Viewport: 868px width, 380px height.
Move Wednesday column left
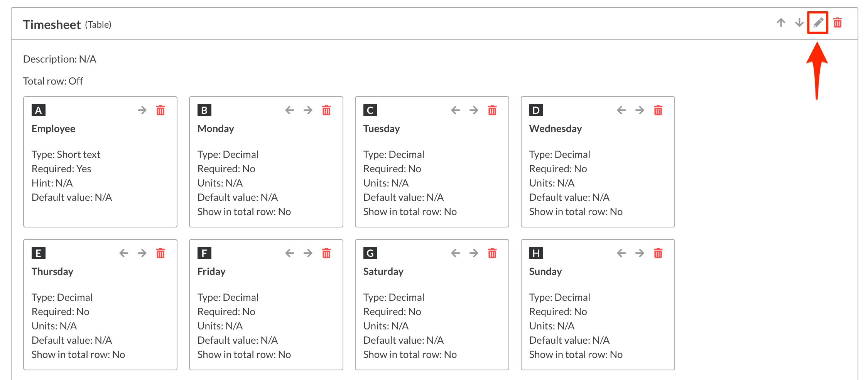pyautogui.click(x=621, y=110)
